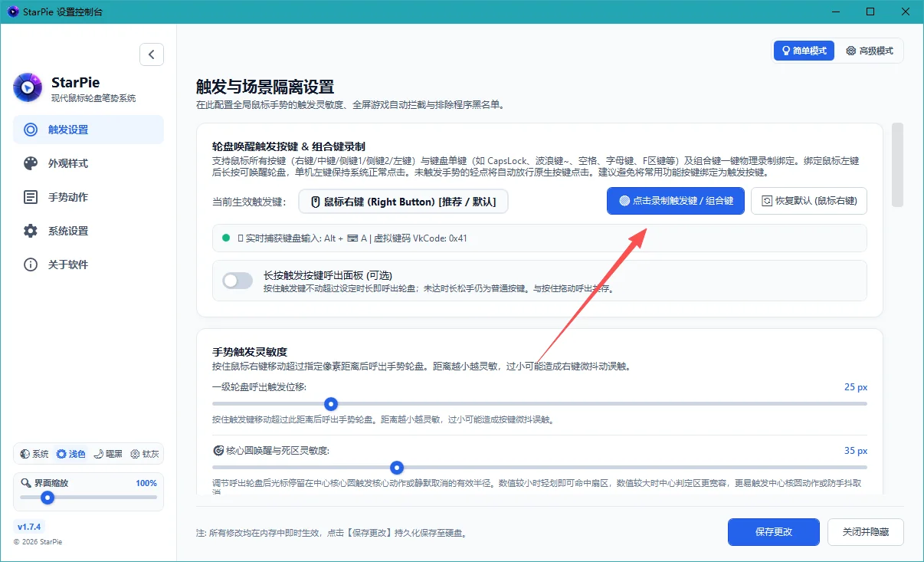Click 恢复默认 (鼠标右键) button

(x=808, y=201)
